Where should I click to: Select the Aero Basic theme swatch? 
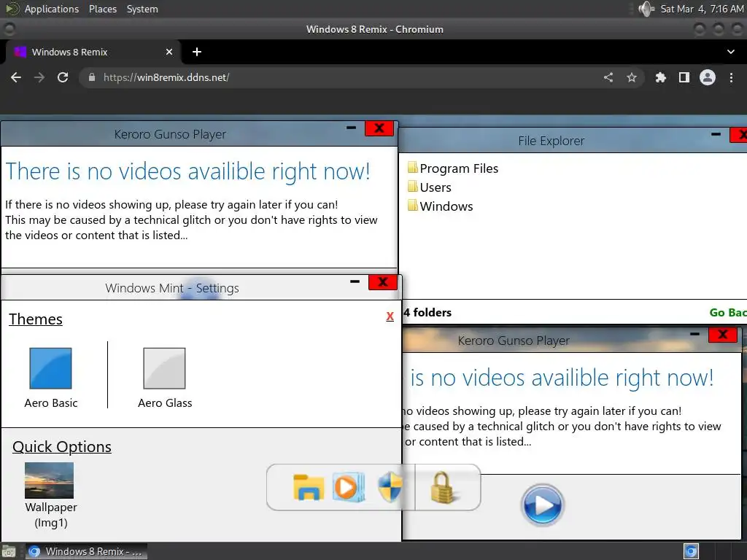coord(50,368)
